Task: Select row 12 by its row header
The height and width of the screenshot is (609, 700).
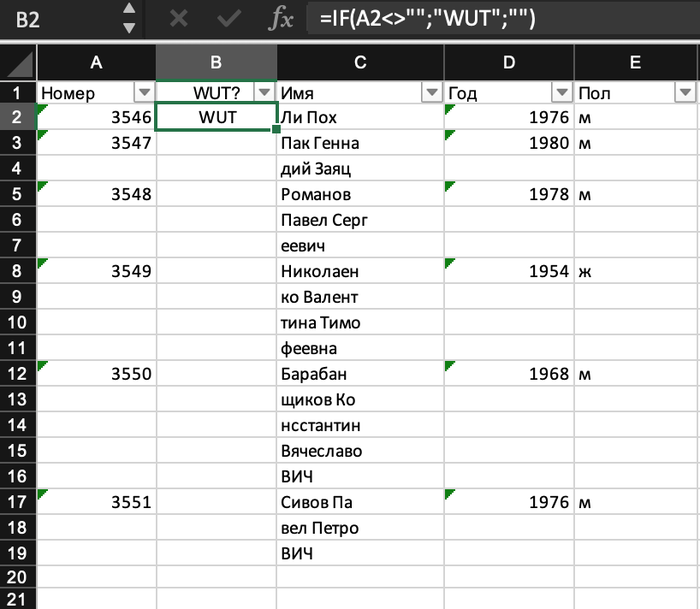Action: click(x=18, y=374)
